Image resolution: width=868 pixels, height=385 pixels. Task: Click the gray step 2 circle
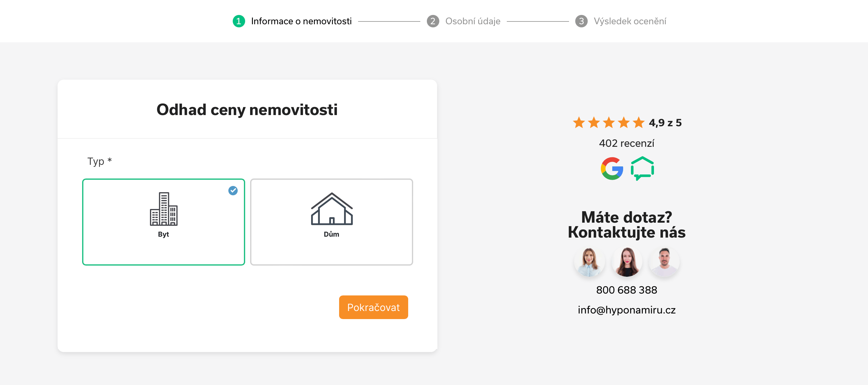point(433,21)
